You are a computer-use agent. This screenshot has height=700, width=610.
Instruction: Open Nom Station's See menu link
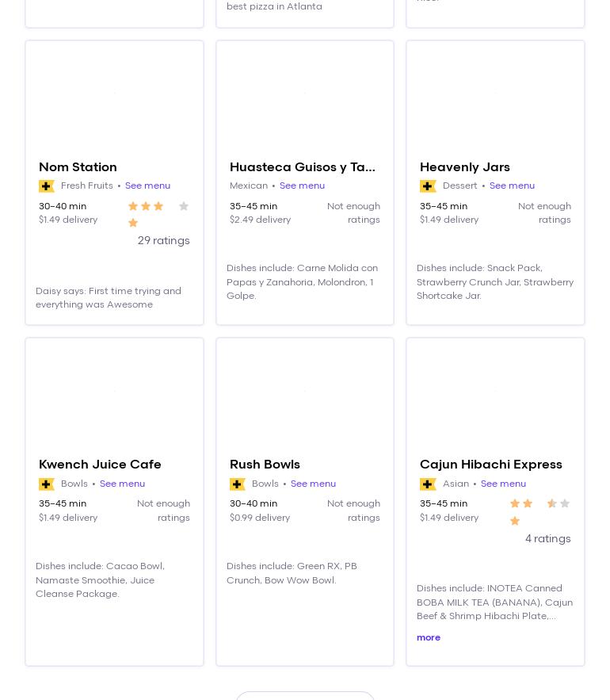point(147,186)
